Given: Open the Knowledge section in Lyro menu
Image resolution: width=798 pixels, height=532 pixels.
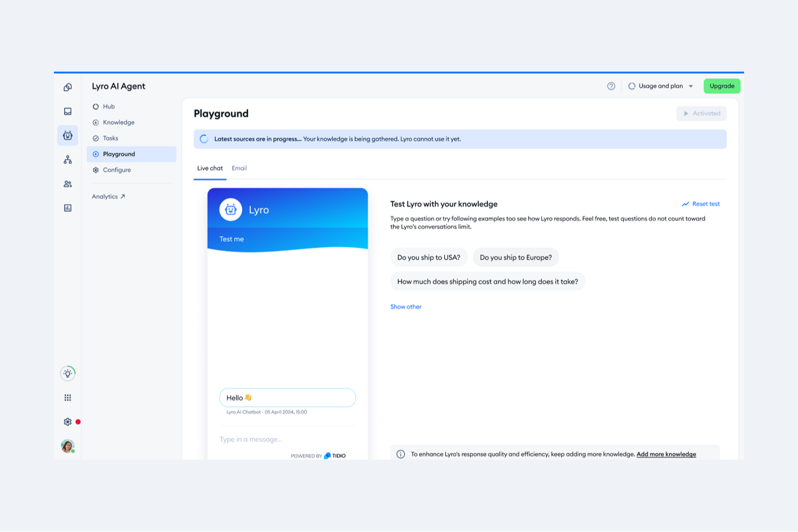Looking at the screenshot, I should coord(119,122).
